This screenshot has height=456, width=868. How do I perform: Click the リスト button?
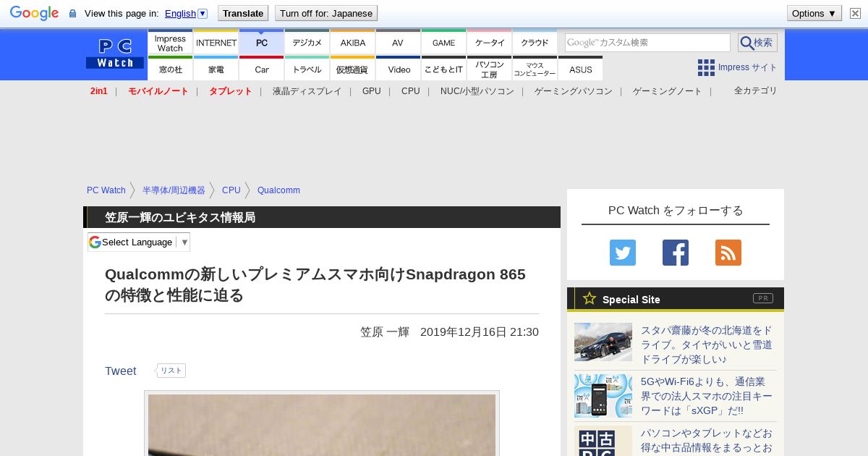pos(171,371)
